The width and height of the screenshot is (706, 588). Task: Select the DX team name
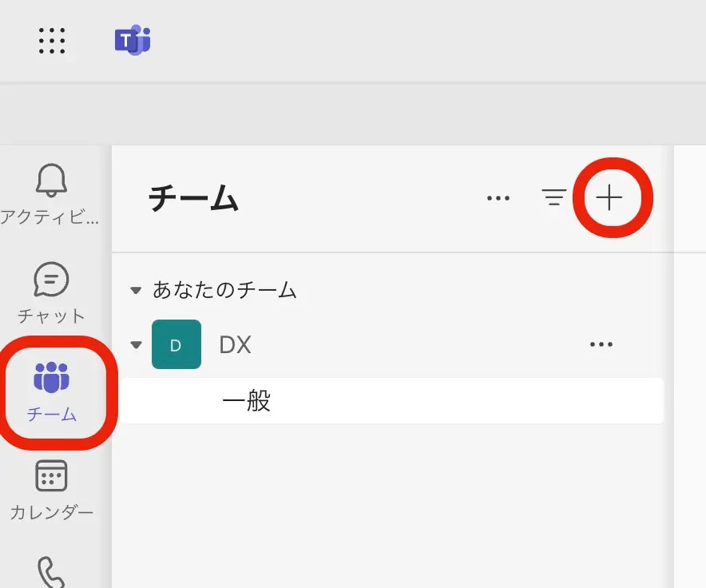pyautogui.click(x=236, y=344)
